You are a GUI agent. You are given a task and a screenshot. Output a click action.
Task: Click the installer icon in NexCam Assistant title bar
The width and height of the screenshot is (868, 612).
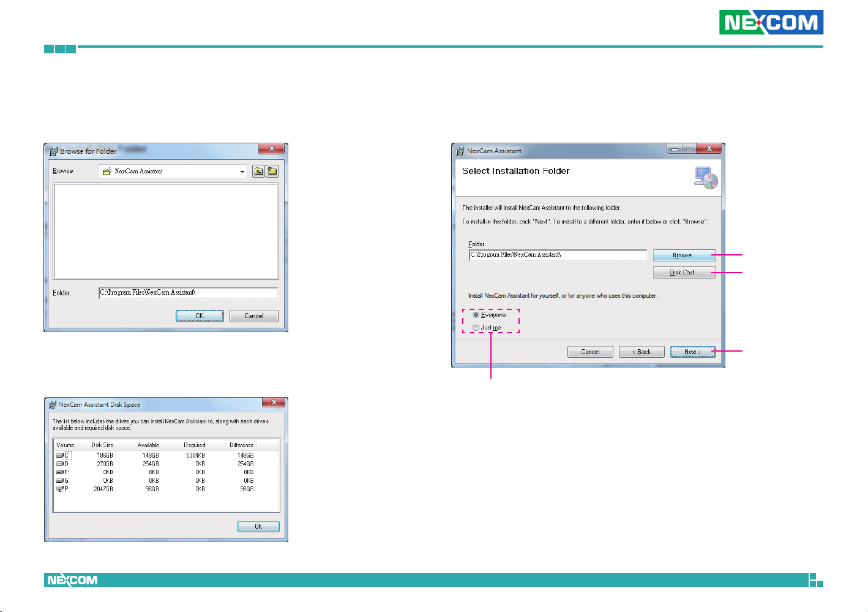pos(460,151)
